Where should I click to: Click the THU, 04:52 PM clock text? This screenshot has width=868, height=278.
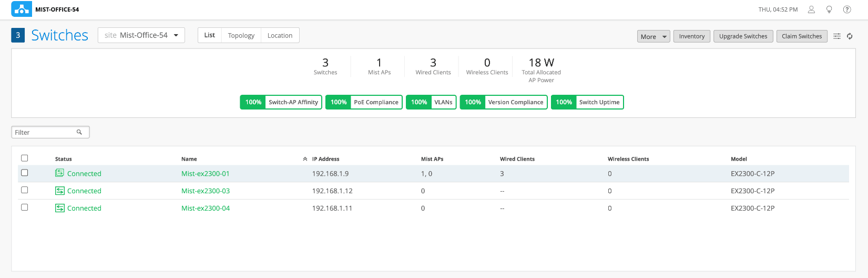tap(778, 9)
